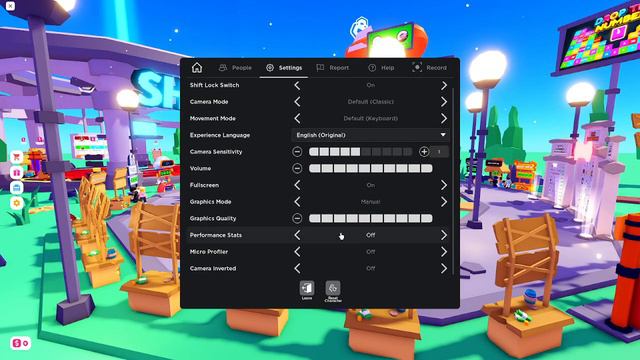This screenshot has height=360, width=640.
Task: Switch to the People tab
Action: 236,68
